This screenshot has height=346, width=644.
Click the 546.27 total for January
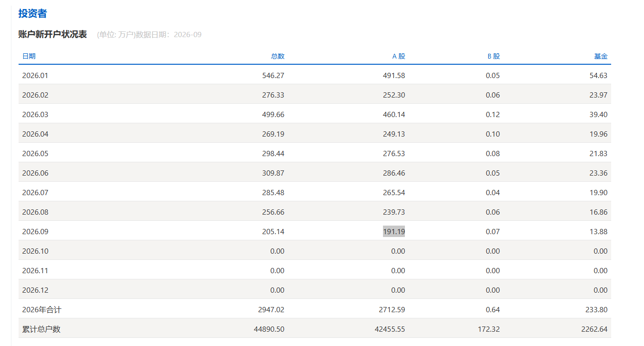[273, 75]
